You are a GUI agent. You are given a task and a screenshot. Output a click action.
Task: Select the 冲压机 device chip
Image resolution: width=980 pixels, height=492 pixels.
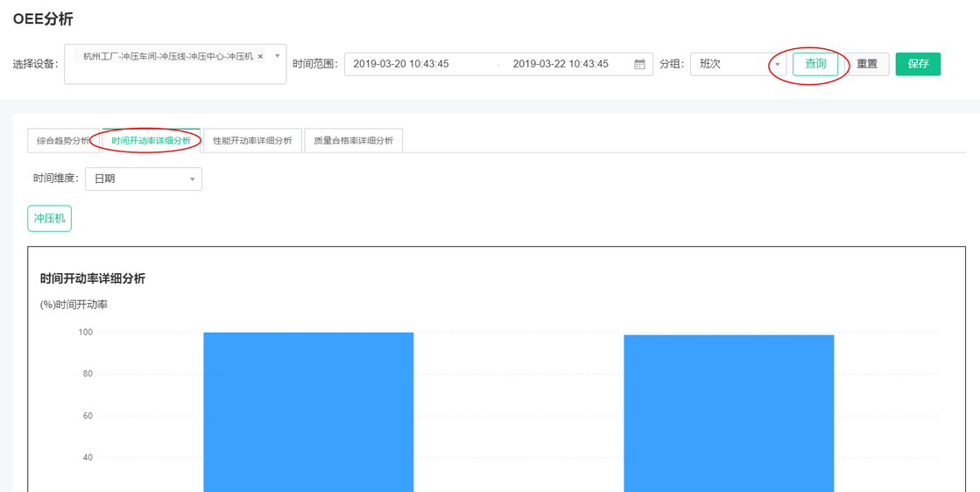pyautogui.click(x=49, y=219)
